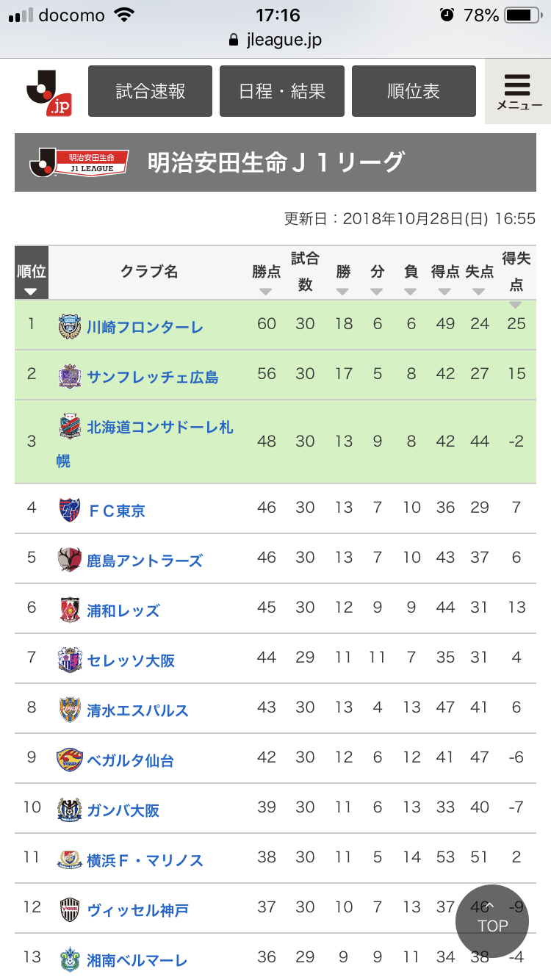
Task: Switch to the 順位表 tab
Action: pyautogui.click(x=414, y=91)
